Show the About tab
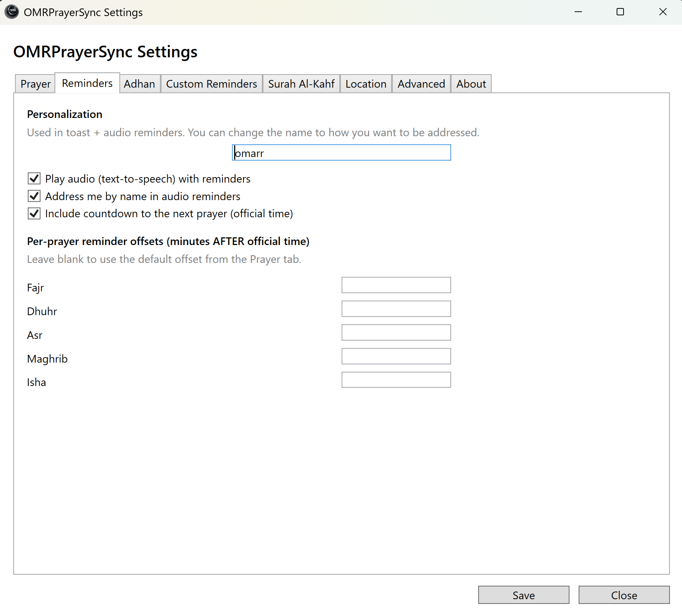This screenshot has height=616, width=682. 471,84
